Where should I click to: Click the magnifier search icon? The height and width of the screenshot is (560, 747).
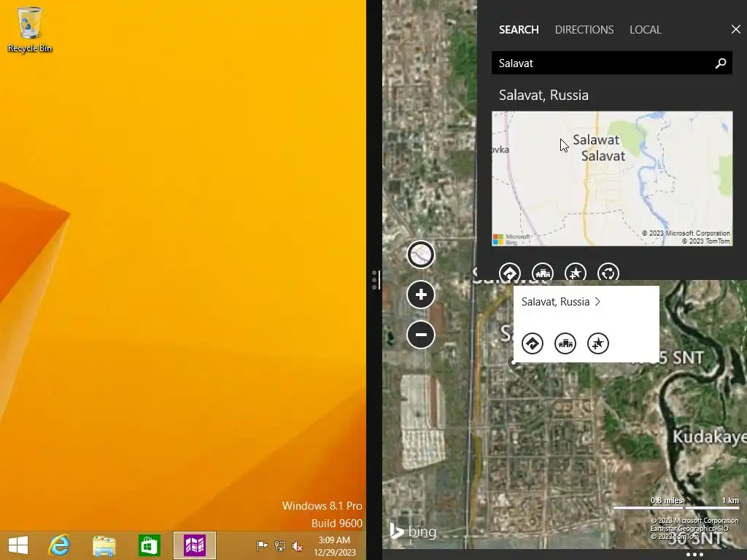click(721, 63)
